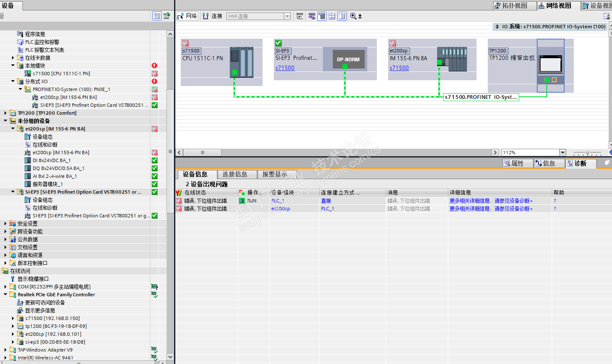Select the 网络 networking tool button

[x=187, y=16]
